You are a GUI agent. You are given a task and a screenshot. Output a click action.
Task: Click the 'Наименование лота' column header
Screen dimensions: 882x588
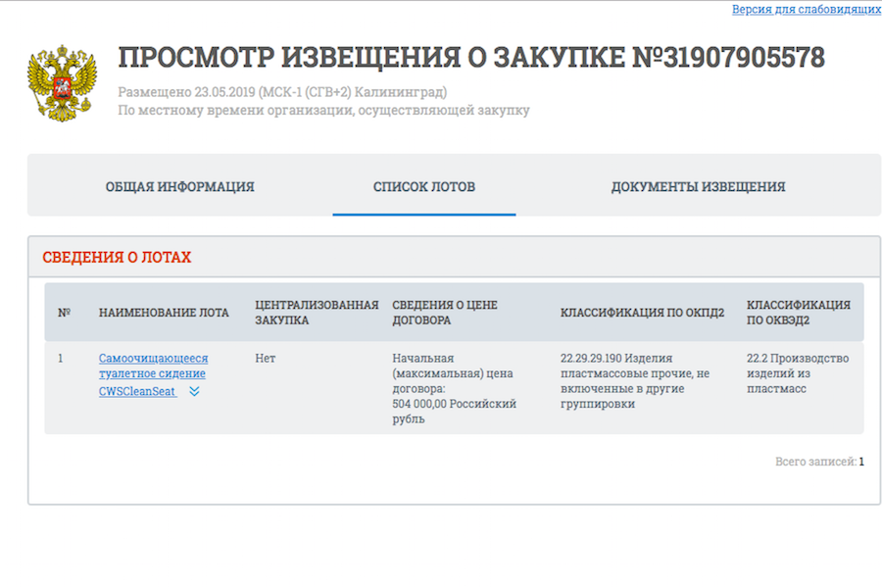point(164,313)
